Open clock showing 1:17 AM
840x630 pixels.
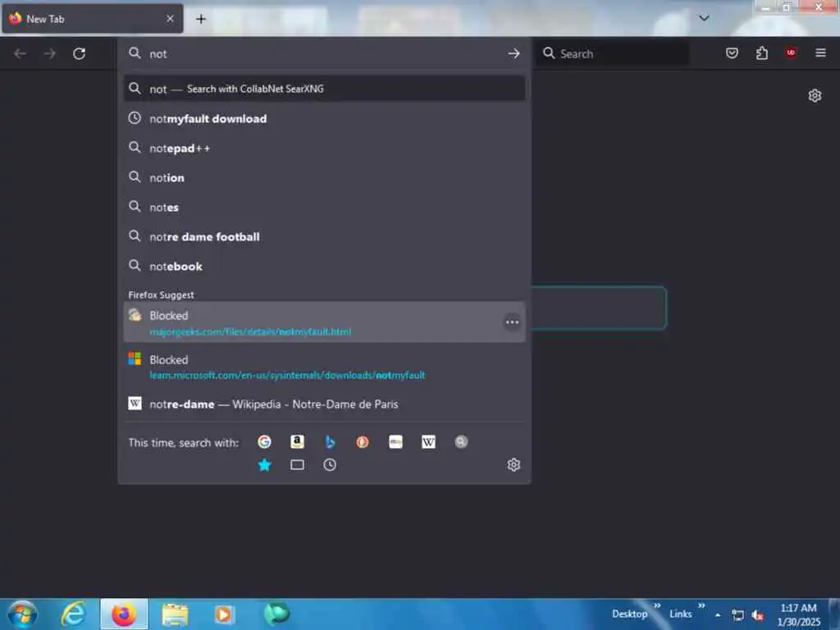point(798,614)
